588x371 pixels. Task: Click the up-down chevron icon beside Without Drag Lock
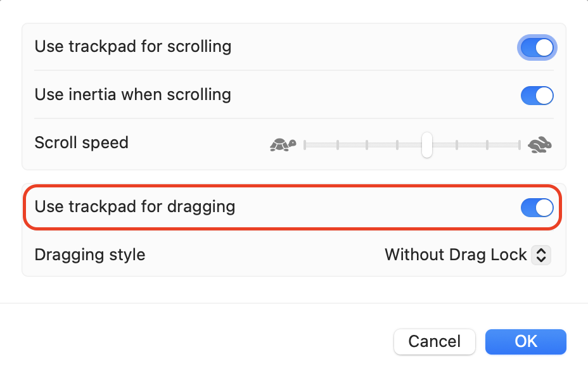(x=542, y=255)
